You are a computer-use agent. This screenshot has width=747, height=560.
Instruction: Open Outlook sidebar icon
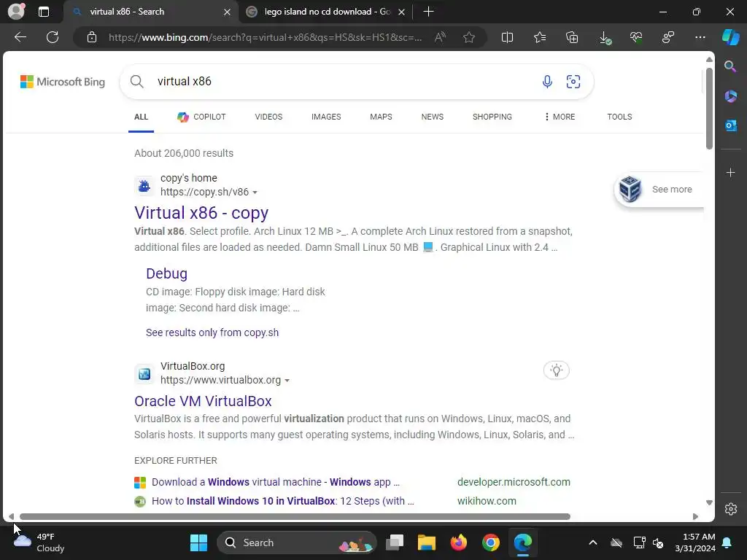[730, 125]
